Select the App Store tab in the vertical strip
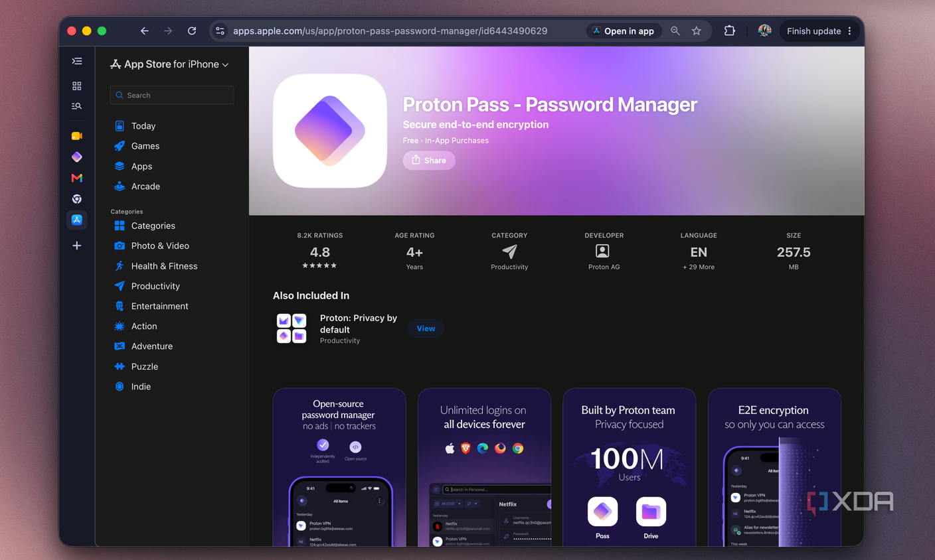Screen dimensions: 935x560 tap(77, 220)
